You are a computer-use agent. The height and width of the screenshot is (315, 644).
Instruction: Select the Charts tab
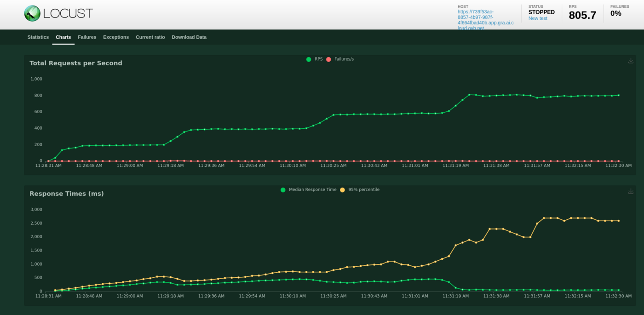(x=63, y=37)
